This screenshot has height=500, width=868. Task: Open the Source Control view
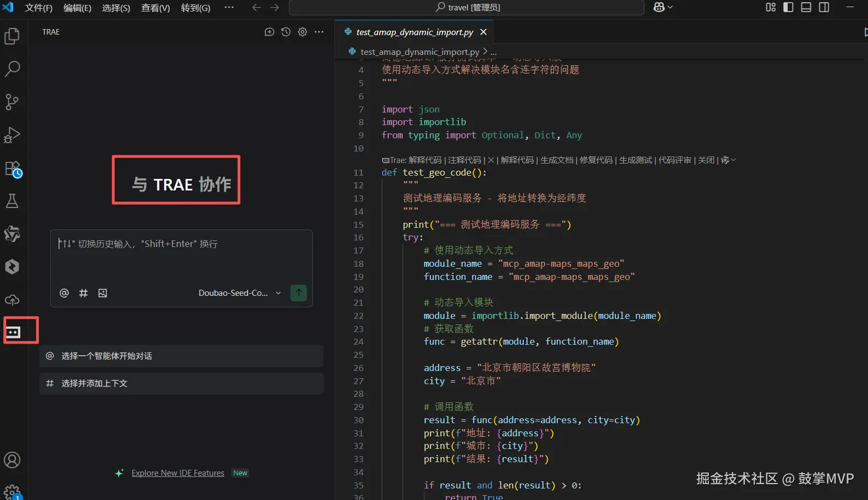[x=12, y=102]
